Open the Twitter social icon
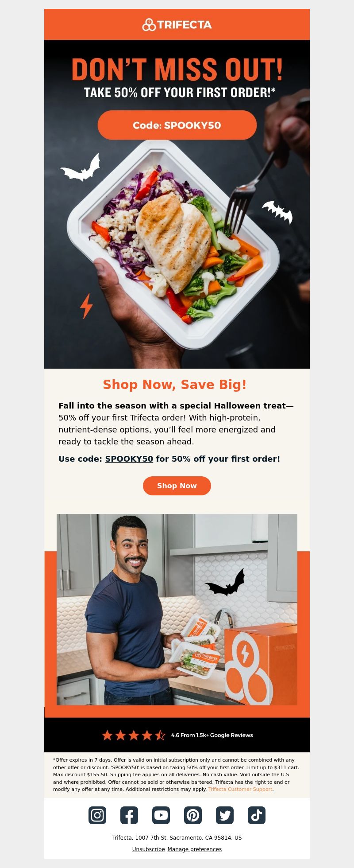This screenshot has height=868, width=354. (225, 815)
